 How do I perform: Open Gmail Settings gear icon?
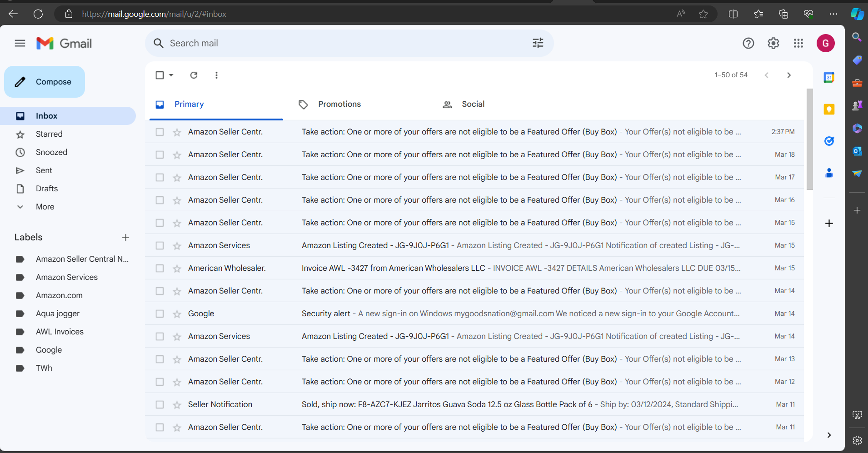pyautogui.click(x=773, y=43)
